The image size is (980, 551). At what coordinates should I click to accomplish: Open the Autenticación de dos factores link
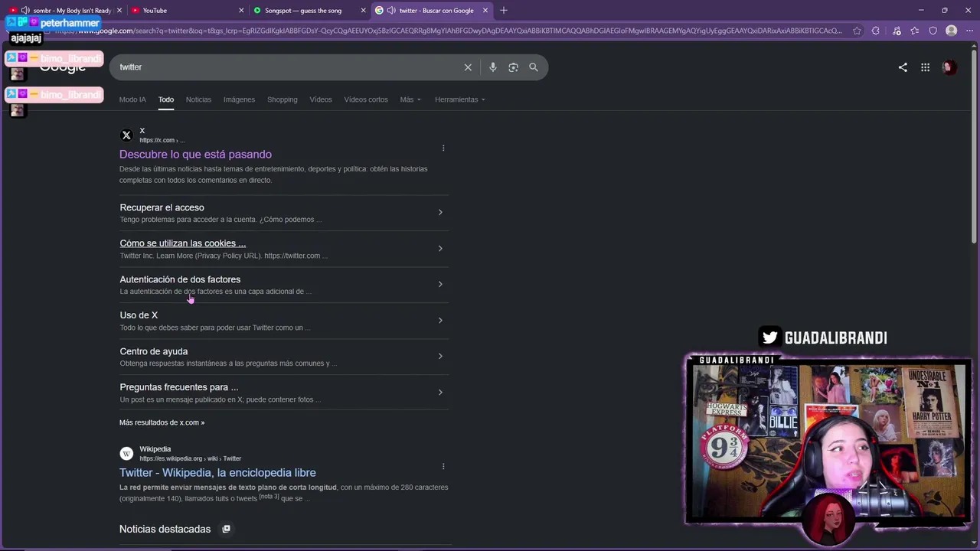[180, 279]
